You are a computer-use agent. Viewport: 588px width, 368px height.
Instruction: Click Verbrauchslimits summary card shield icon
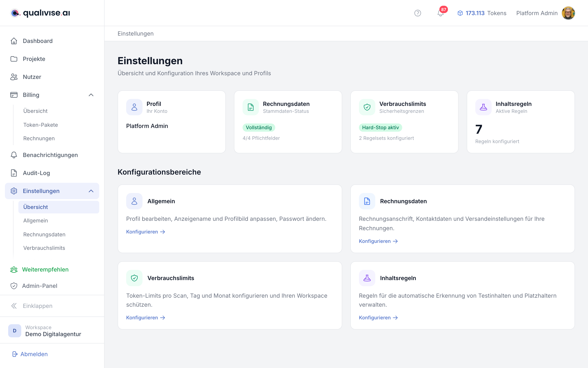[367, 107]
